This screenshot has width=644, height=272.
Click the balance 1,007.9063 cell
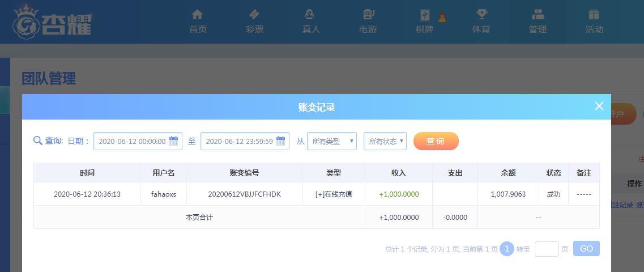(x=509, y=194)
